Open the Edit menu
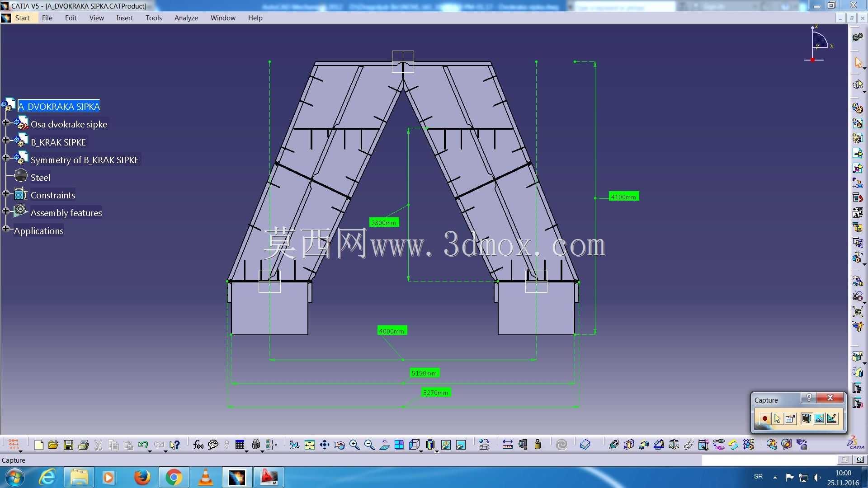 pos(71,18)
